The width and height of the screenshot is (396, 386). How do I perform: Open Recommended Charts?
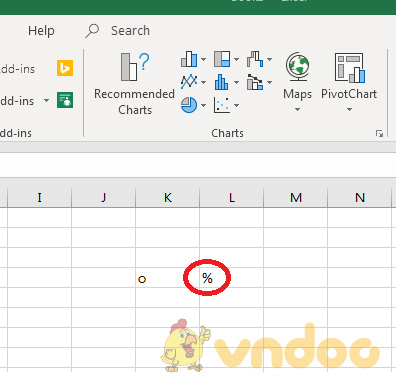(135, 84)
